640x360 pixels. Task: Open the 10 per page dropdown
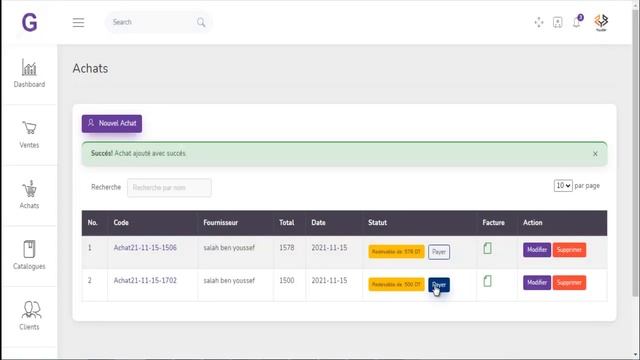(563, 186)
